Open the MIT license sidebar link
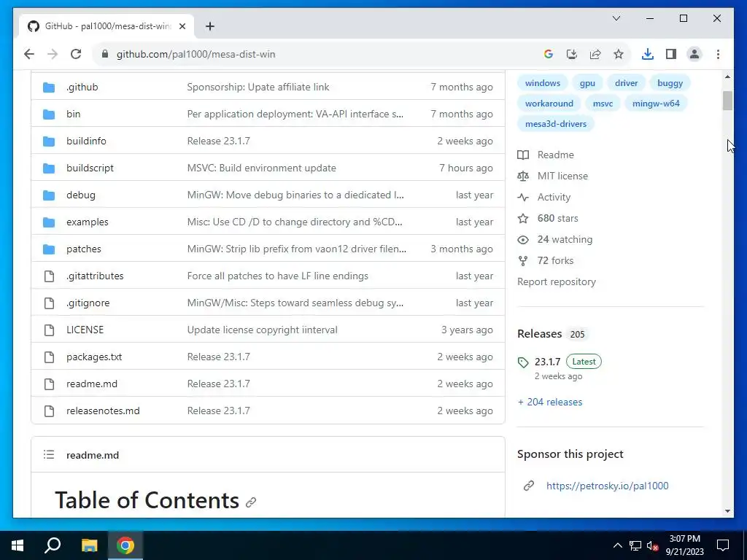The height and width of the screenshot is (560, 747). tap(553, 176)
